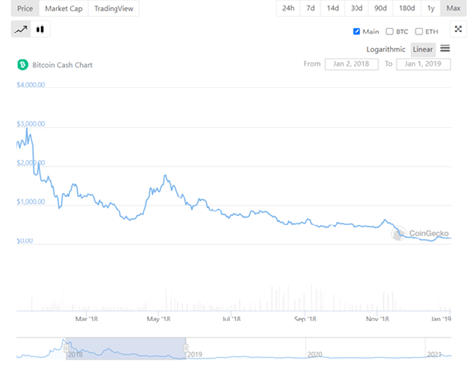This screenshot has width=474, height=369.
Task: Click the Bitcoin Cash Chart title
Action: [62, 65]
